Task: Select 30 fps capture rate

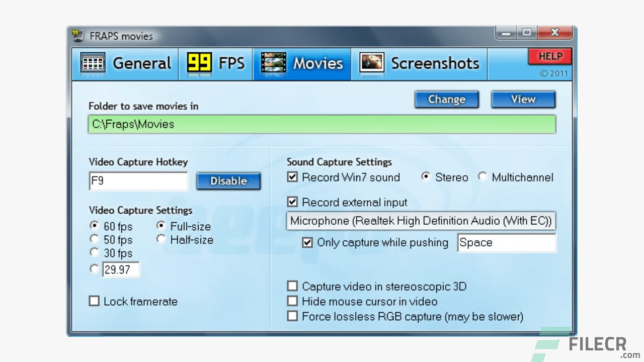Action: point(95,252)
